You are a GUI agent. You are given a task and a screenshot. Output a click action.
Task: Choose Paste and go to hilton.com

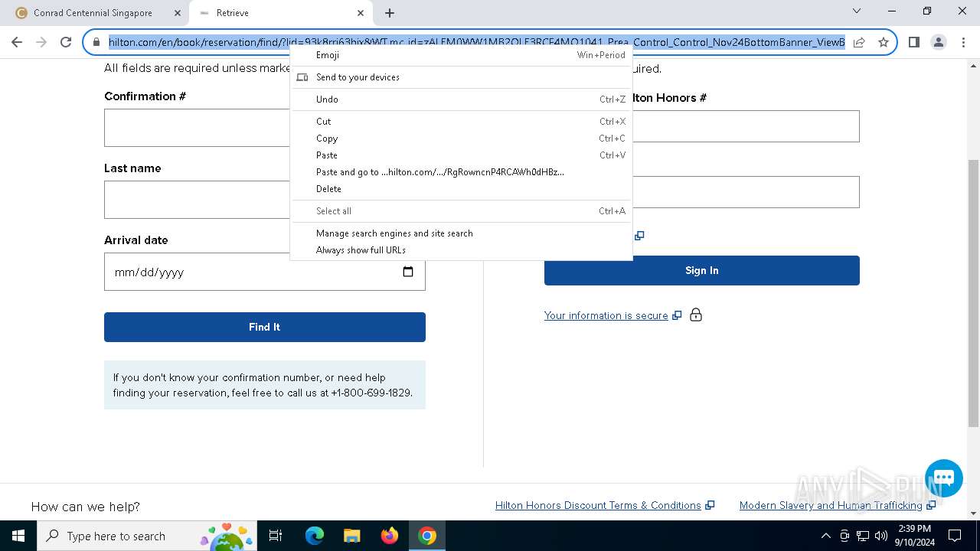[x=461, y=172]
